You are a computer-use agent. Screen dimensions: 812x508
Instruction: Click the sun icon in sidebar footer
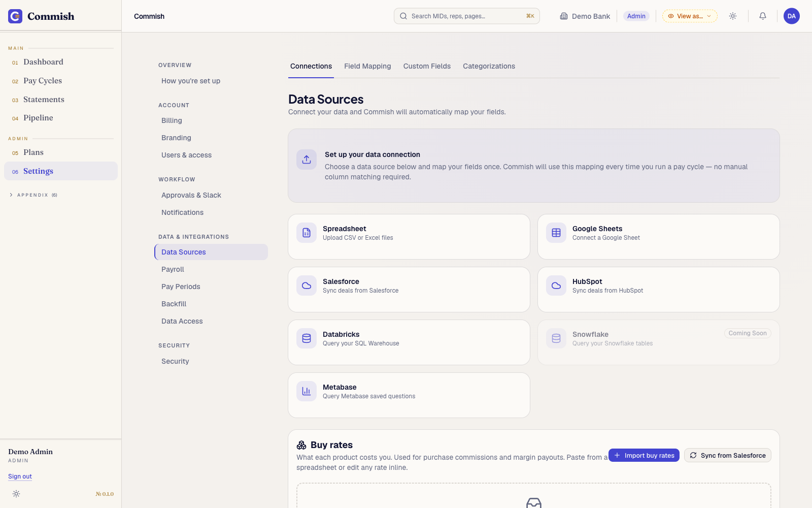(16, 494)
